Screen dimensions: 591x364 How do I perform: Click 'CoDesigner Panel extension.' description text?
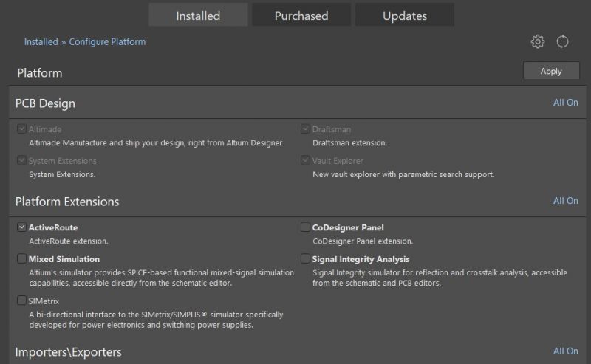coord(363,241)
